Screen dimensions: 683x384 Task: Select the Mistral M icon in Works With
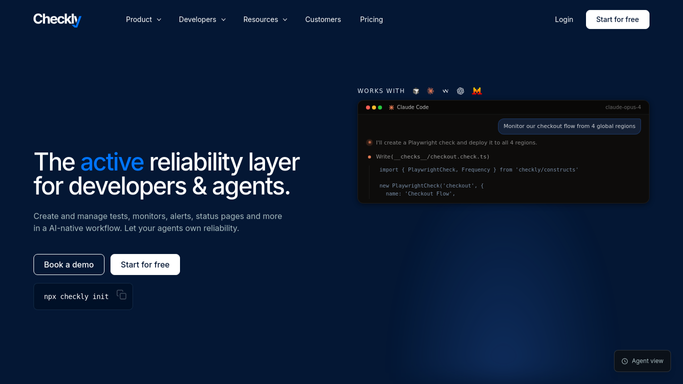(x=477, y=91)
